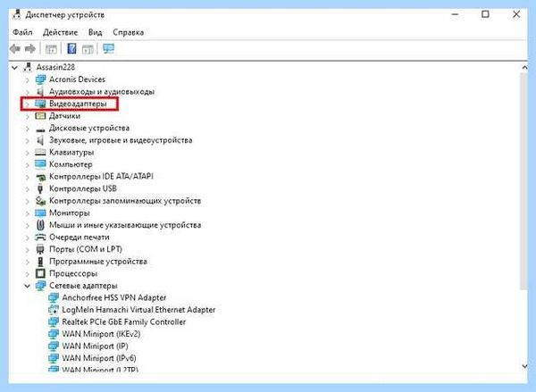Image resolution: width=536 pixels, height=392 pixels.
Task: Maximize the Диспетчер устройств window
Action: point(485,14)
